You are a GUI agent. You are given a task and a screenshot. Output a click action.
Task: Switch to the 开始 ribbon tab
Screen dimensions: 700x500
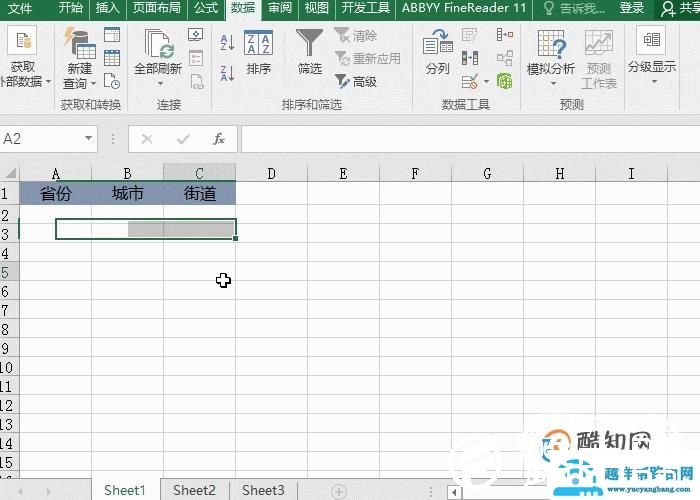[x=71, y=8]
